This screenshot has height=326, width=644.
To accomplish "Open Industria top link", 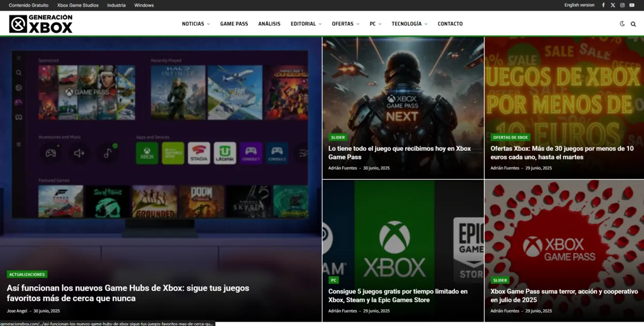I will click(x=116, y=5).
